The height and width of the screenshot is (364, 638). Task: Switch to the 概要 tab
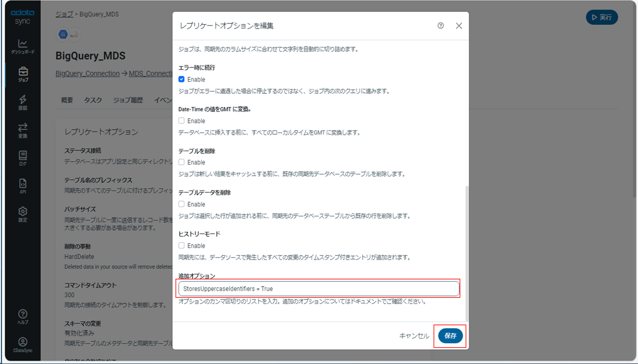coord(67,100)
